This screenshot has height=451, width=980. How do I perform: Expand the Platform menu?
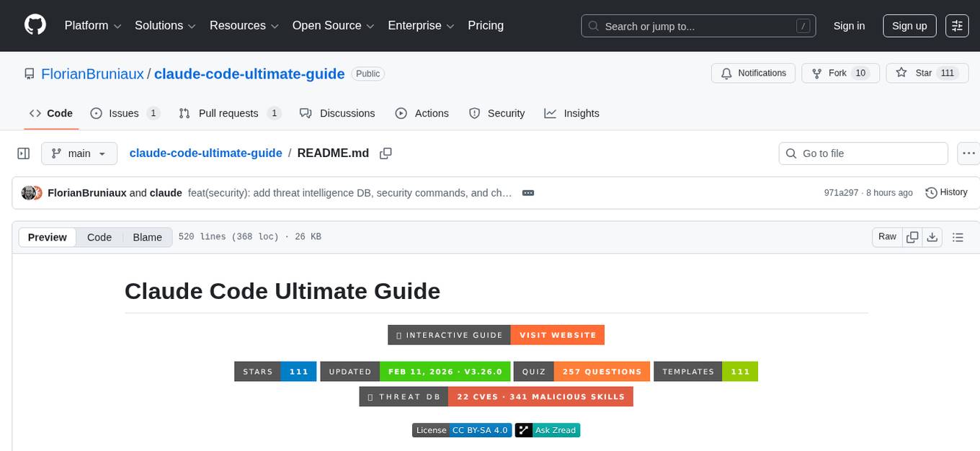pyautogui.click(x=93, y=26)
